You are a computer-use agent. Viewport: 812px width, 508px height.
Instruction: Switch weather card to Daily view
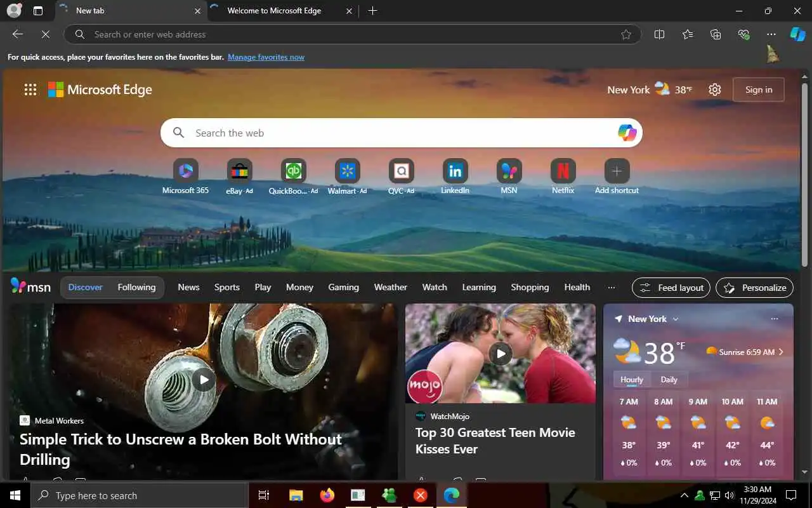(x=669, y=380)
